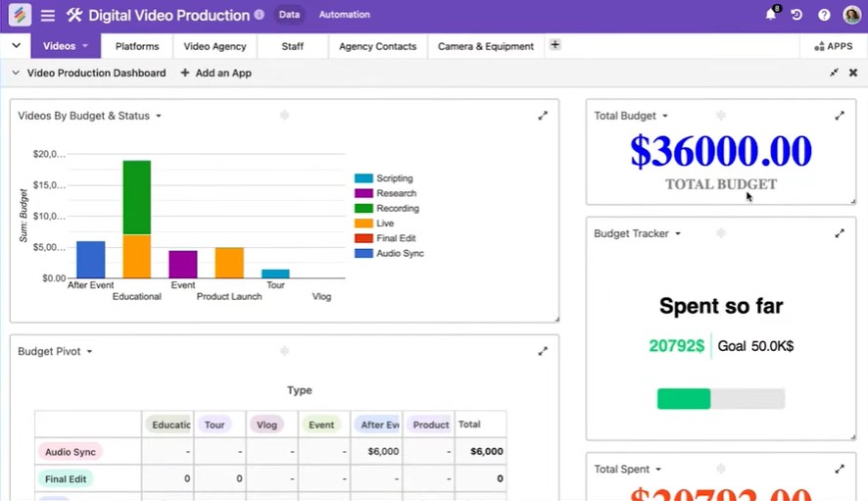Open the help question mark icon
868x501 pixels.
coord(824,16)
